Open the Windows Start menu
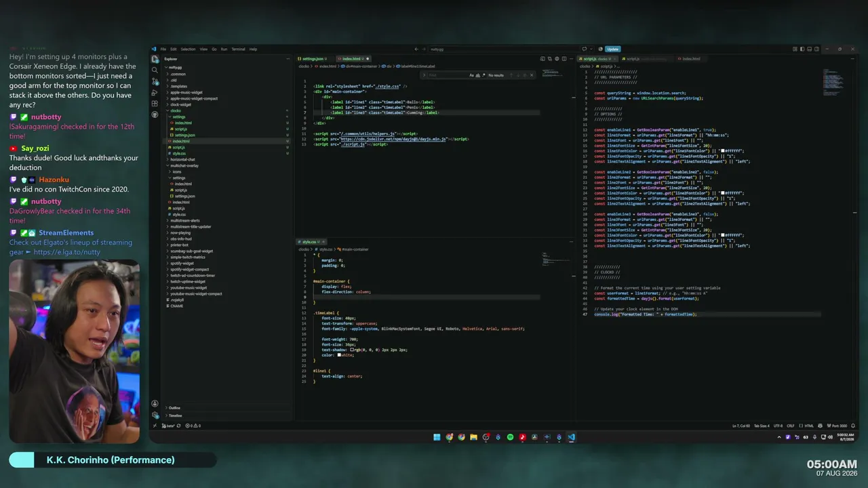 coord(437,437)
